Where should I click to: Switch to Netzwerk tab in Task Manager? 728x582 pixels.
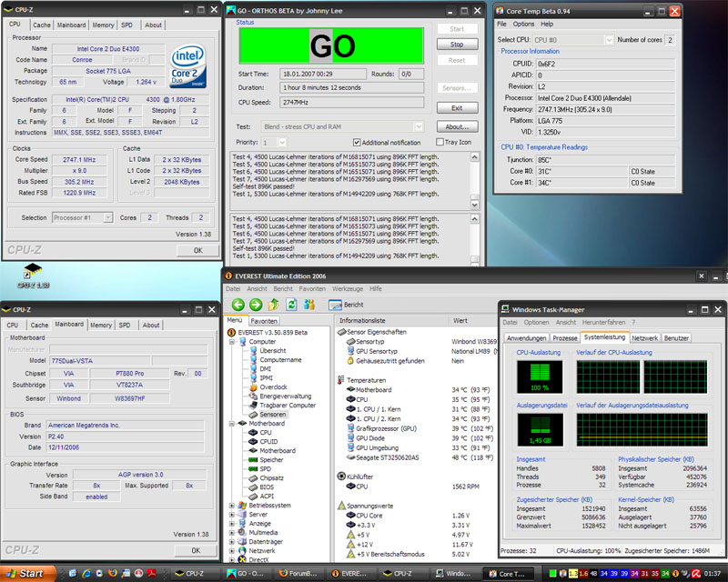click(645, 338)
